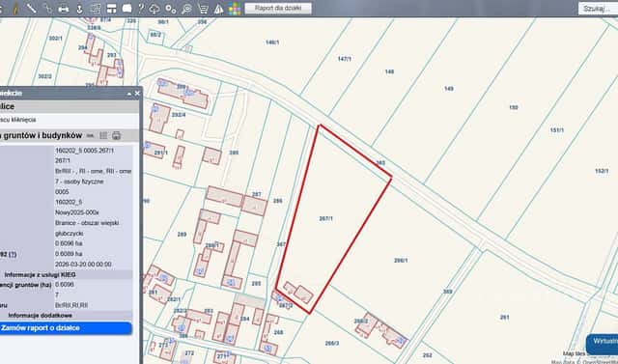Click the yellow pencil icon in toolbar
Image resolution: width=618 pixels, height=364 pixels.
pos(15,9)
